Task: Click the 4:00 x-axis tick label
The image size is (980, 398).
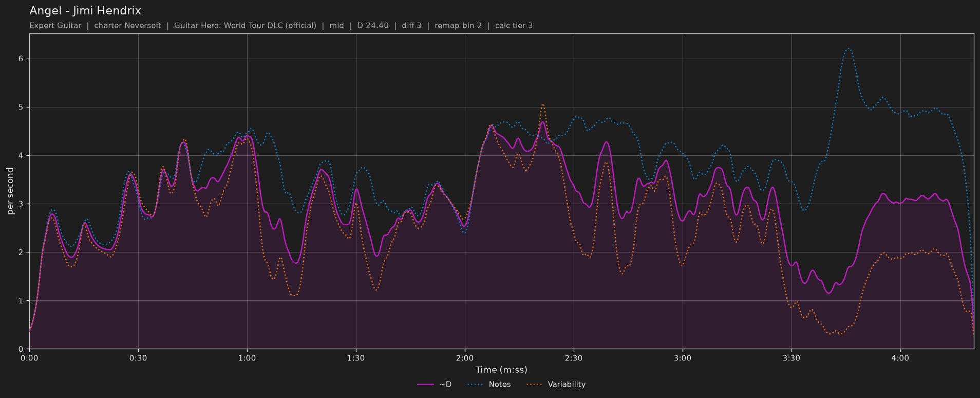Action: point(900,358)
